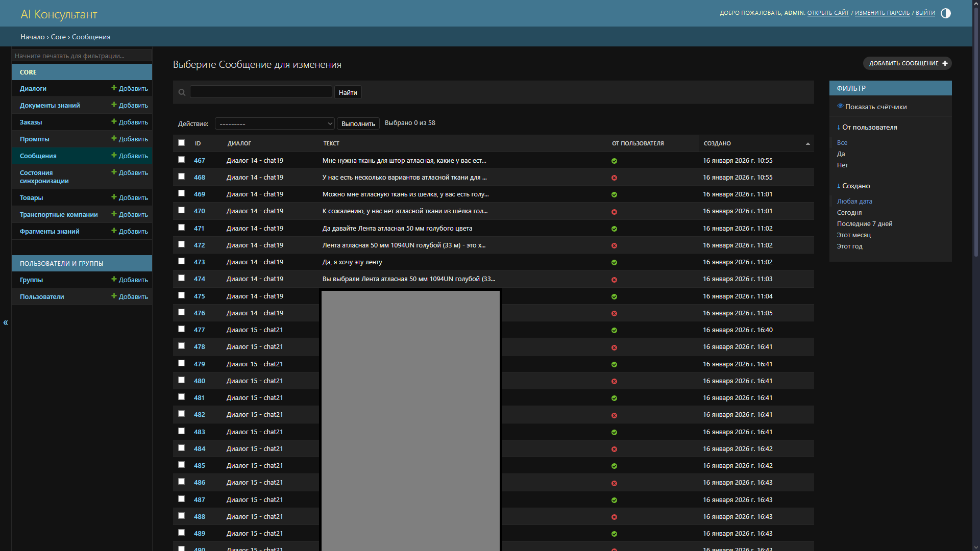The height and width of the screenshot is (551, 980).
Task: Show filter counters via the eye icon
Action: tap(840, 106)
